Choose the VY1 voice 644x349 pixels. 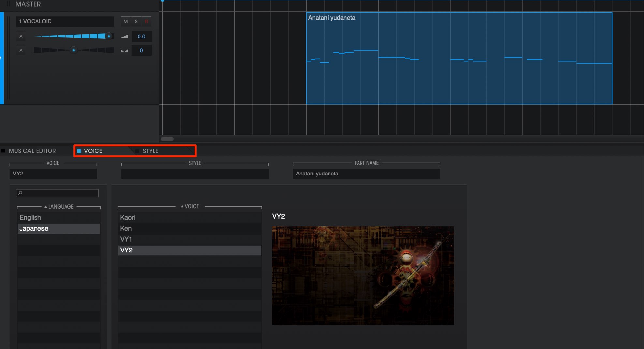(x=190, y=239)
